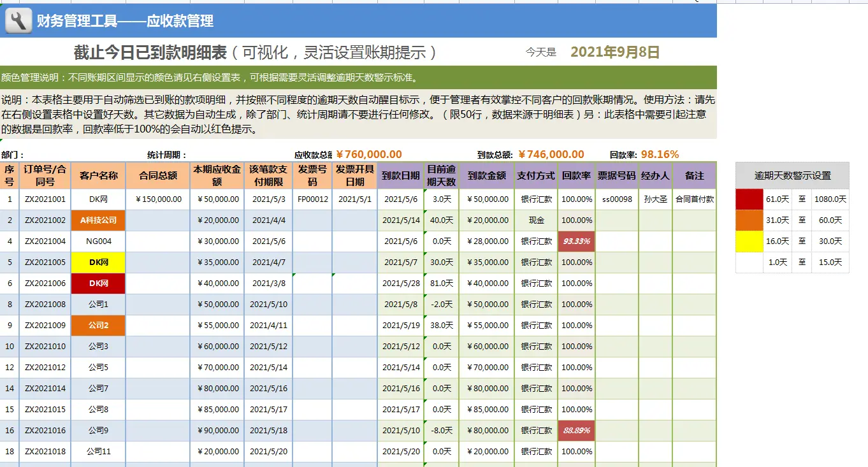Select the orange 公司2 customer cell

[x=98, y=325]
